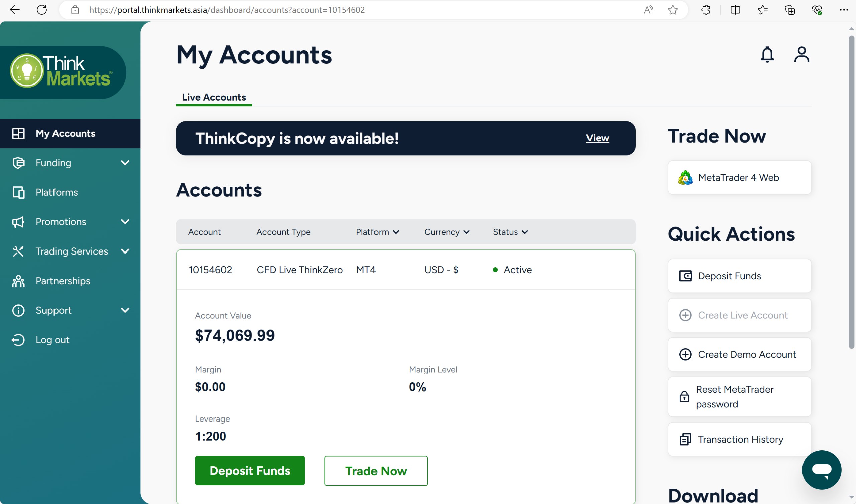The width and height of the screenshot is (856, 504).
Task: Go back with the browser back arrow
Action: click(x=15, y=10)
